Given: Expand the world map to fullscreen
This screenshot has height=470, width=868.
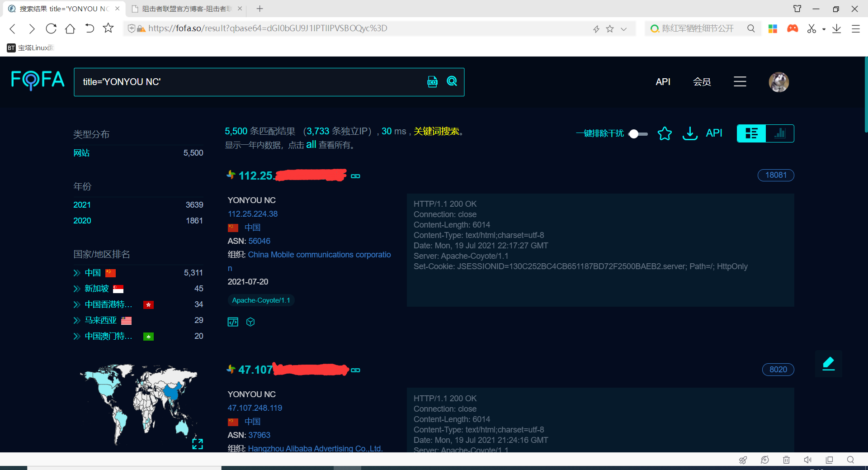Looking at the screenshot, I should point(197,444).
